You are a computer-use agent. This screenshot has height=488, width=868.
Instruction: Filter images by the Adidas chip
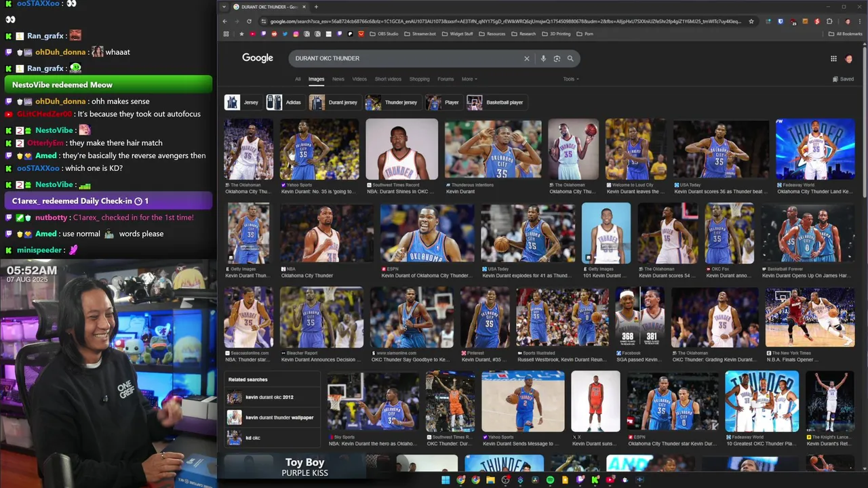tap(284, 102)
